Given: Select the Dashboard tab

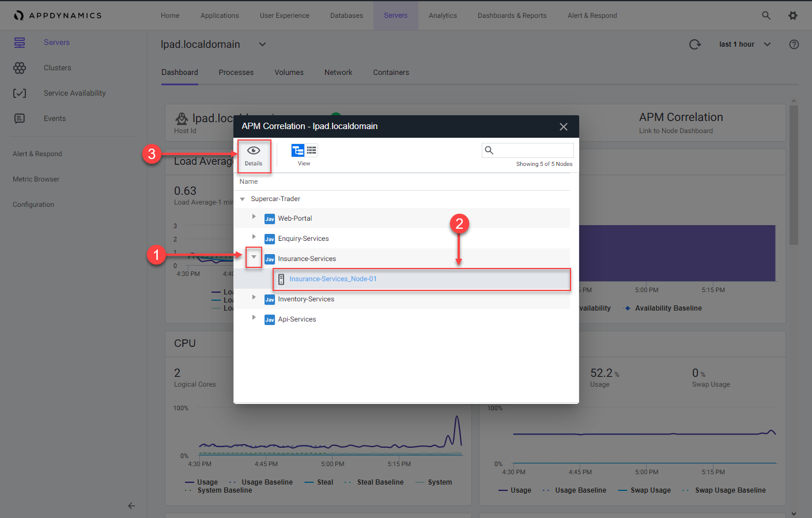Looking at the screenshot, I should point(180,73).
